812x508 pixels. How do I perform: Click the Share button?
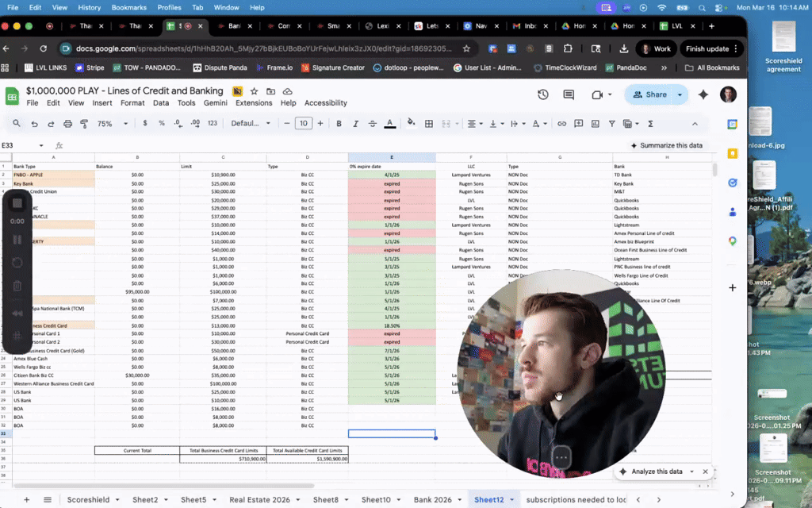tap(650, 94)
